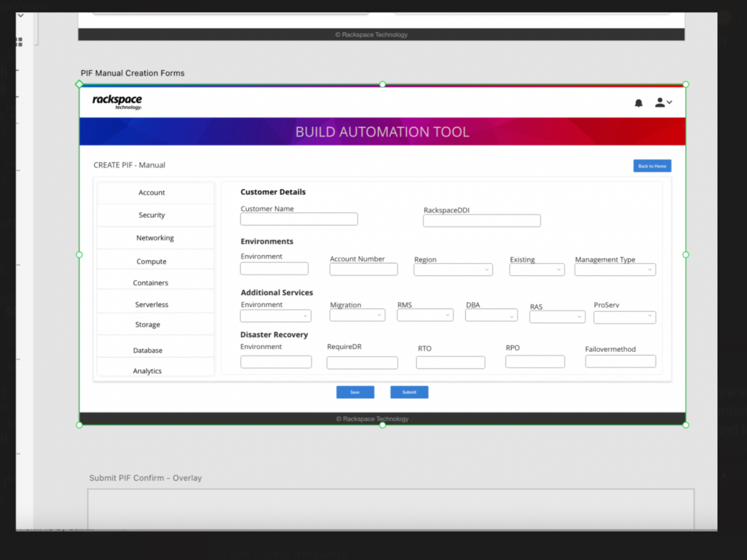747x560 pixels.
Task: Click the RTO field under Disaster Recovery
Action: [450, 363]
